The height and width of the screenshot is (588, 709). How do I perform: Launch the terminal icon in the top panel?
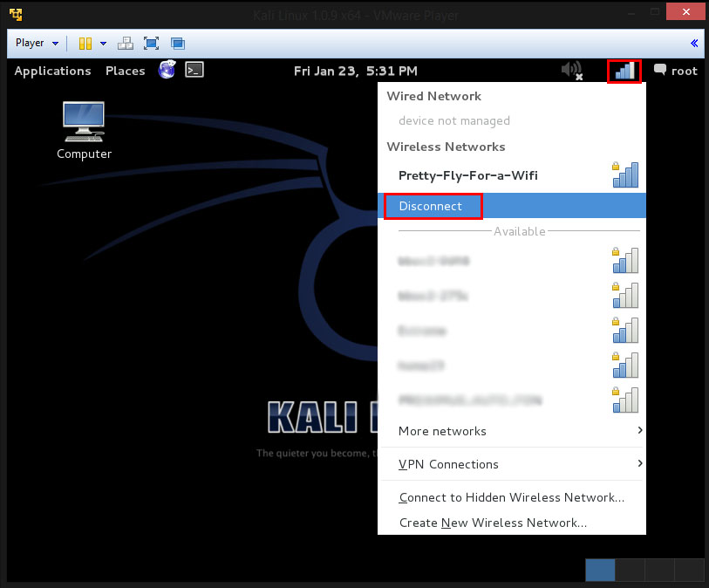pyautogui.click(x=194, y=70)
